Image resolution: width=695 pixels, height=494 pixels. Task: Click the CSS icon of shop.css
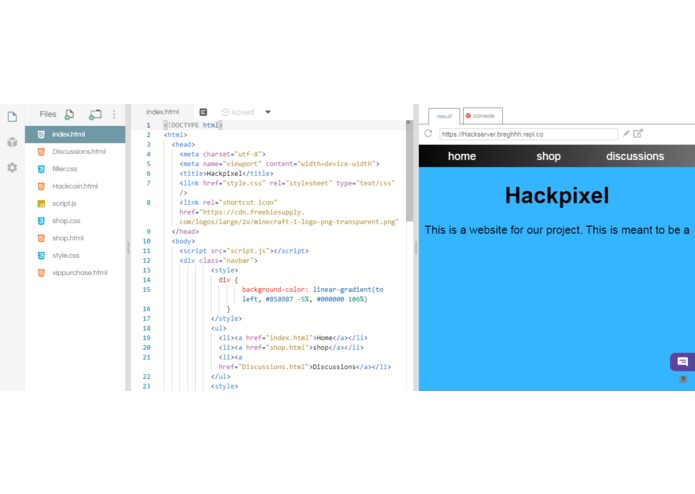click(41, 221)
